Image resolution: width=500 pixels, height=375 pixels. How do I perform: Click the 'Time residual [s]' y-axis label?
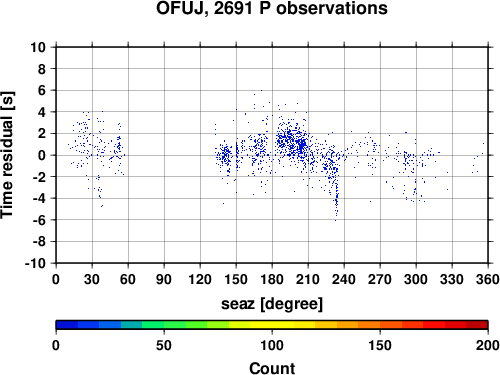[x=7, y=155]
